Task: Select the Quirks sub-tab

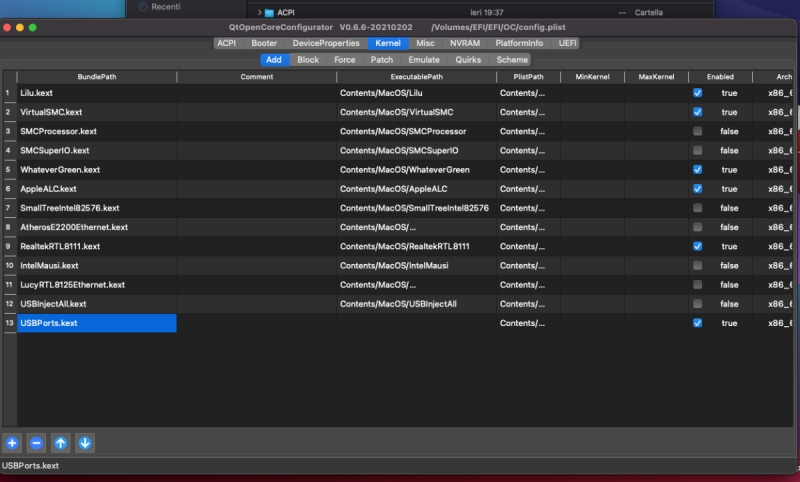Action: 467,60
